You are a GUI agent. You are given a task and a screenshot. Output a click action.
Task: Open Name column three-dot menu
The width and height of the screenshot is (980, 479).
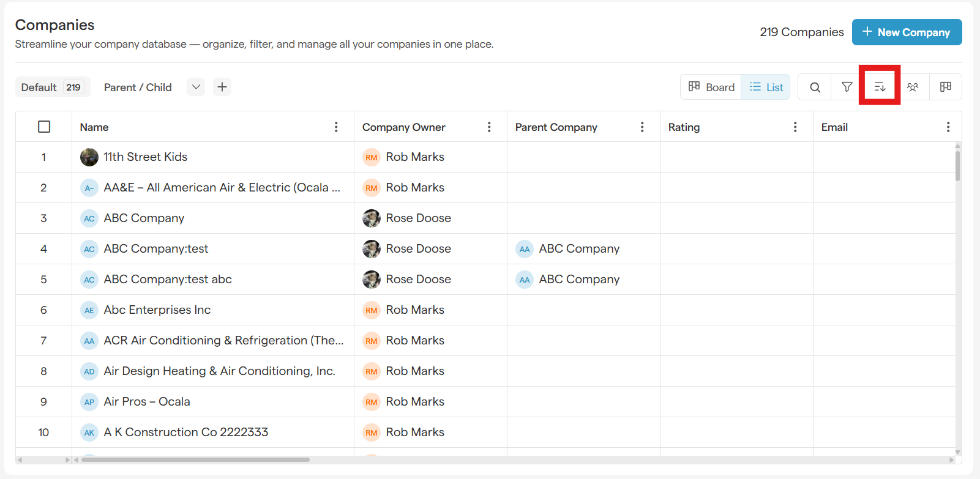tap(336, 127)
